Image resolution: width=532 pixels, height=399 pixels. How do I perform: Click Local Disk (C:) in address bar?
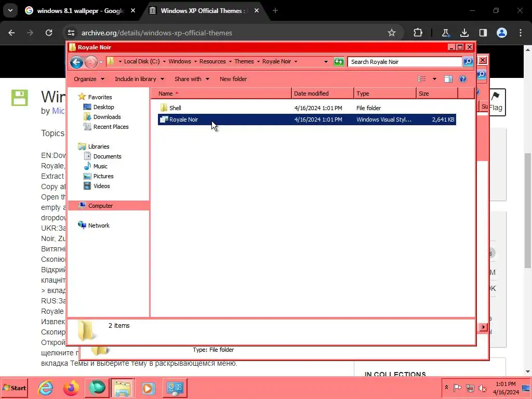click(x=142, y=61)
